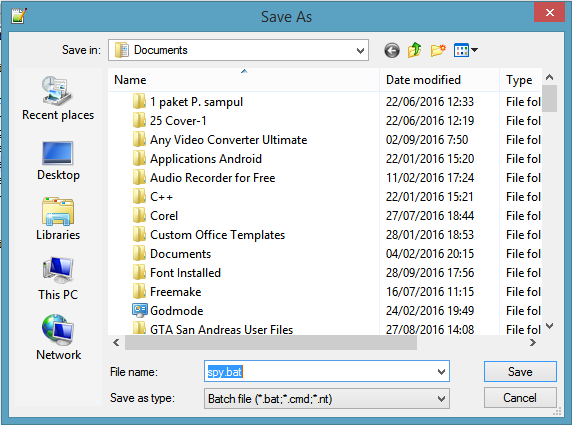Click folder icon next to Freemake
The height and width of the screenshot is (425, 572).
[139, 291]
